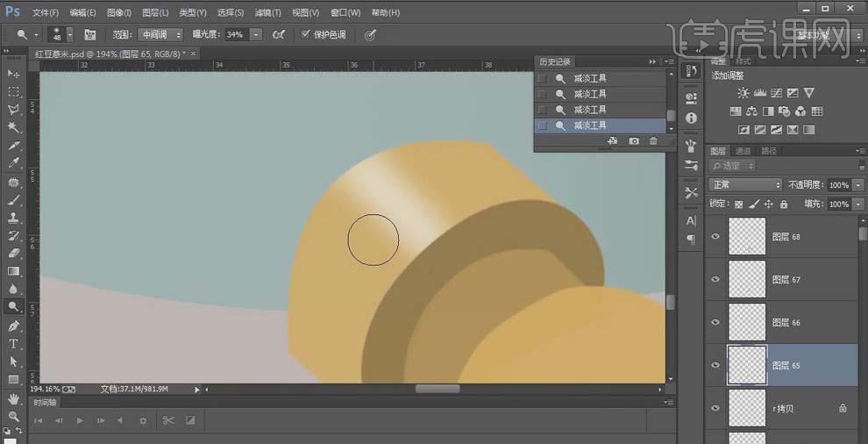
Task: Open History panel flyout menu
Action: [x=669, y=61]
